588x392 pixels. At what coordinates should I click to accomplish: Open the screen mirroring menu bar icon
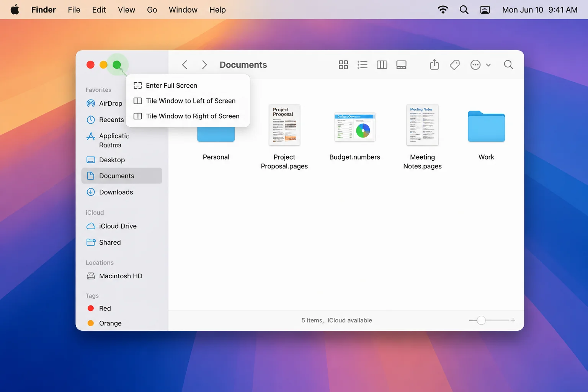click(485, 10)
